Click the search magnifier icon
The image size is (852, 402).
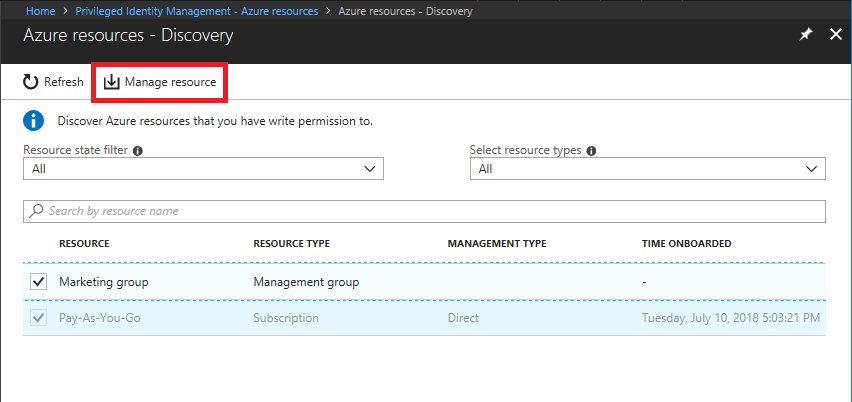(x=38, y=211)
